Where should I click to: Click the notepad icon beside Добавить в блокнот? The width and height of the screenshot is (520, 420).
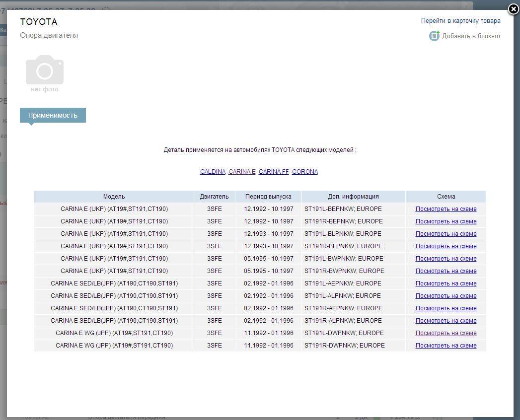pyautogui.click(x=434, y=36)
